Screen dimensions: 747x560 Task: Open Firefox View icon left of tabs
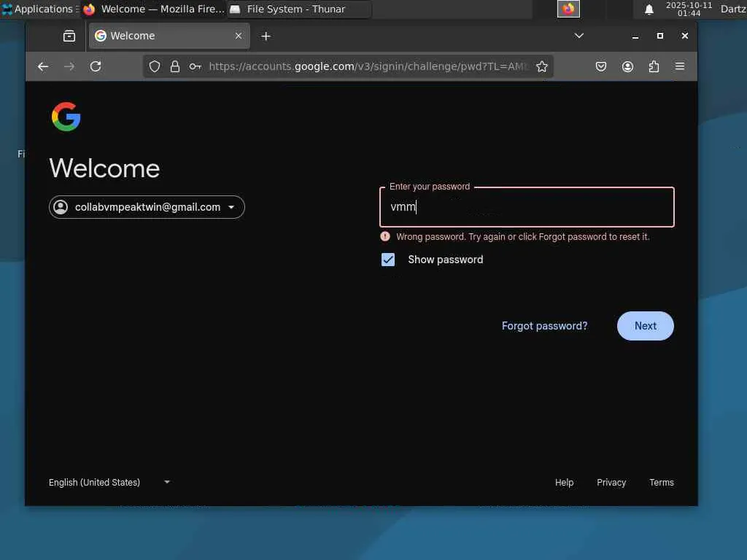click(69, 36)
